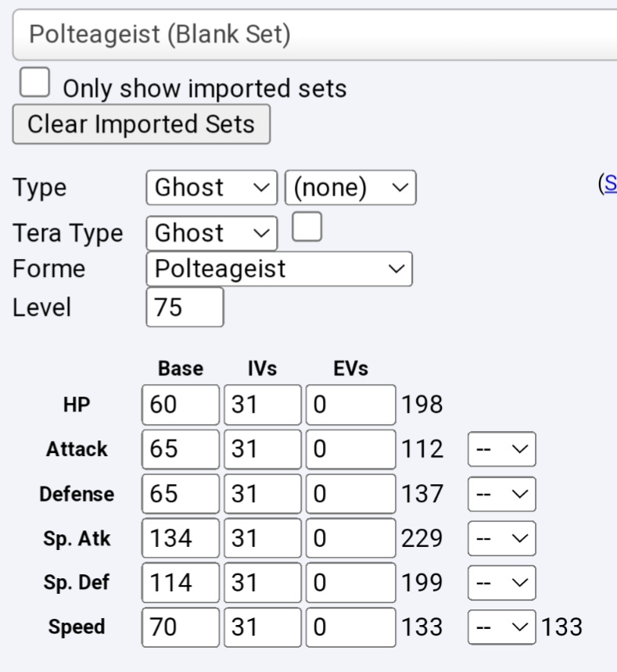Screen dimensions: 617x672
Task: Click the HP EVs input field
Action: tap(350, 404)
